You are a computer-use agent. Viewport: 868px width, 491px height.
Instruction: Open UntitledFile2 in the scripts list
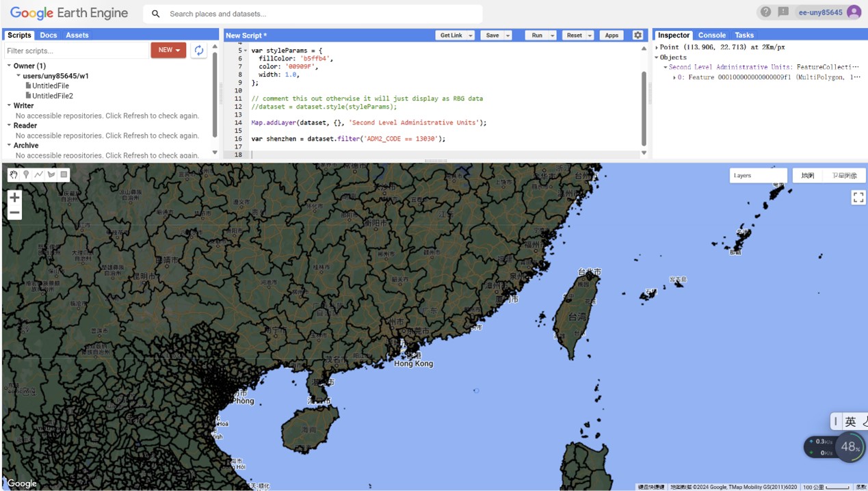(x=52, y=96)
